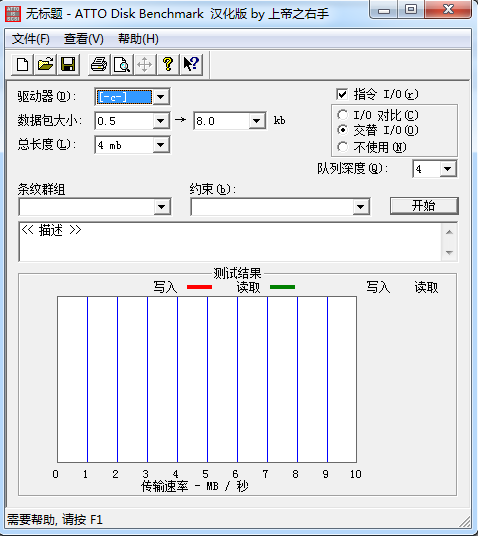Close the ATTO Disk Benchmark window
The width and height of the screenshot is (478, 536).
tap(449, 10)
